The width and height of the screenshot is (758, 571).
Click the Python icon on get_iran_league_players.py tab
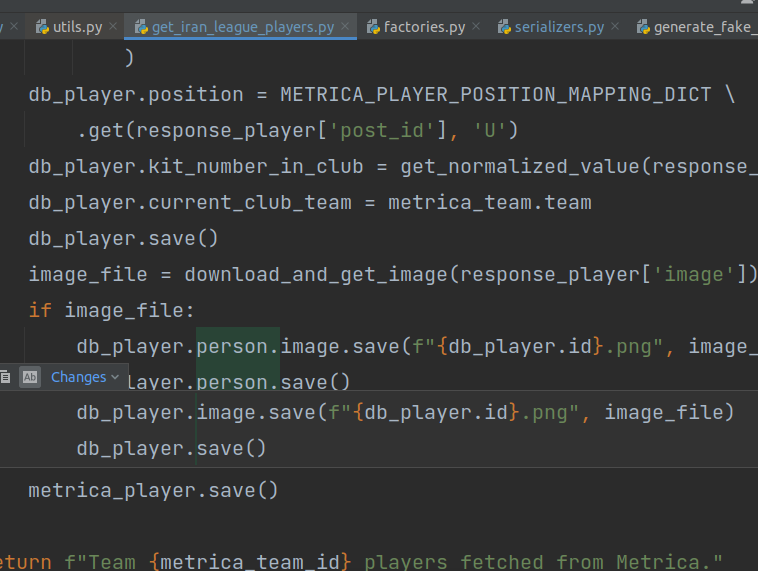pos(141,27)
